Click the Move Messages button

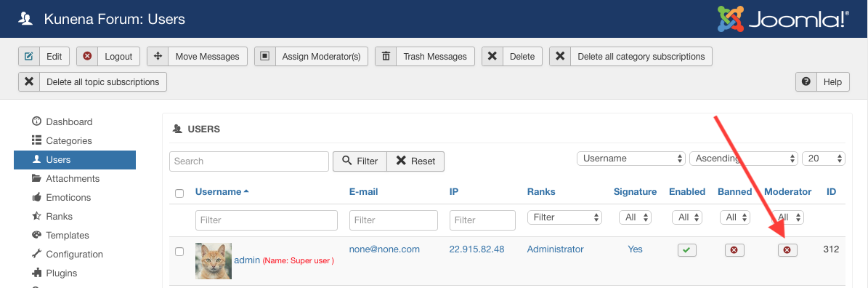pyautogui.click(x=197, y=56)
